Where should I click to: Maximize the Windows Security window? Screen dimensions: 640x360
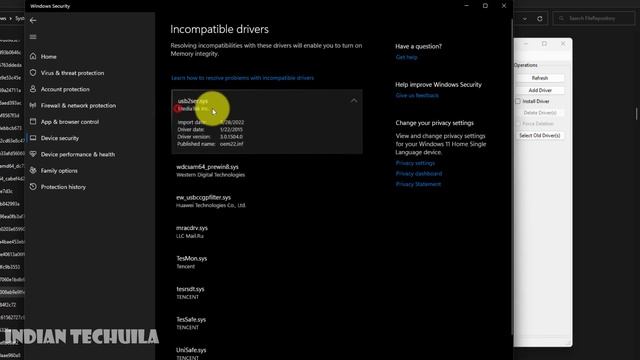click(485, 6)
